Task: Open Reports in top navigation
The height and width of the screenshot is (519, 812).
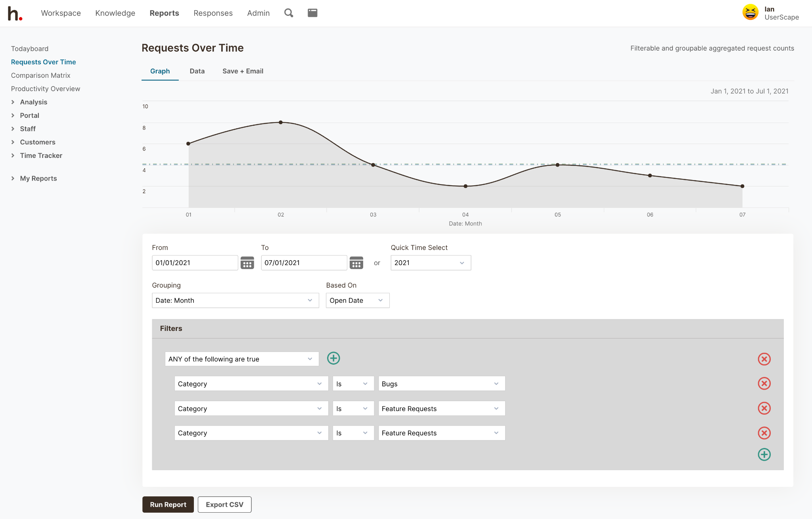Action: coord(164,13)
